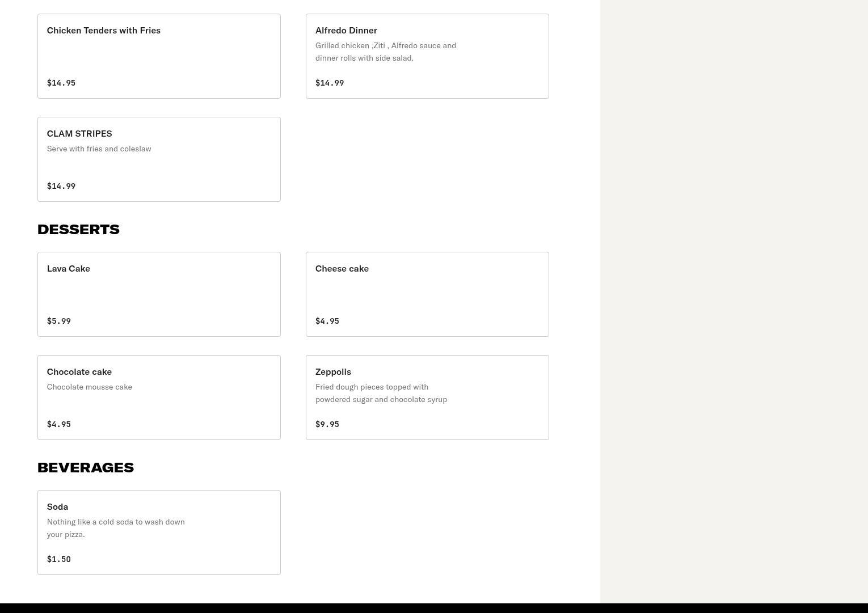Click the DESSERTS section heading
The image size is (868, 613).
[x=78, y=229]
